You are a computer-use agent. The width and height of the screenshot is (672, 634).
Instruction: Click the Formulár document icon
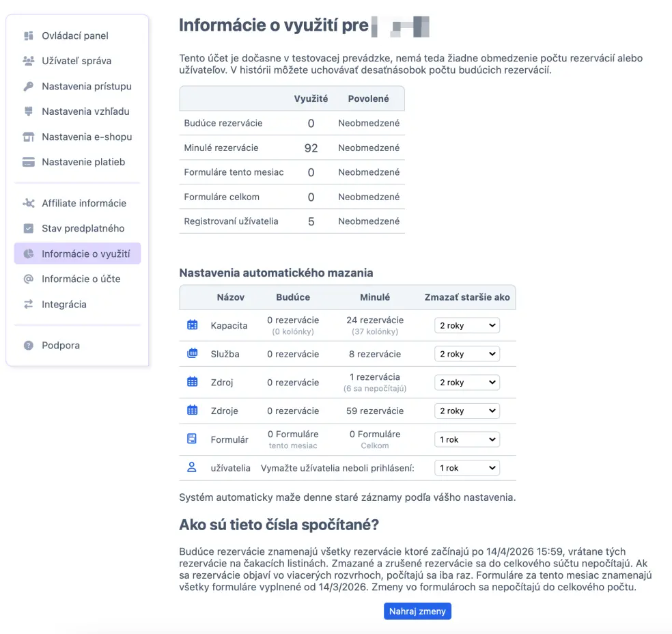[x=192, y=439]
